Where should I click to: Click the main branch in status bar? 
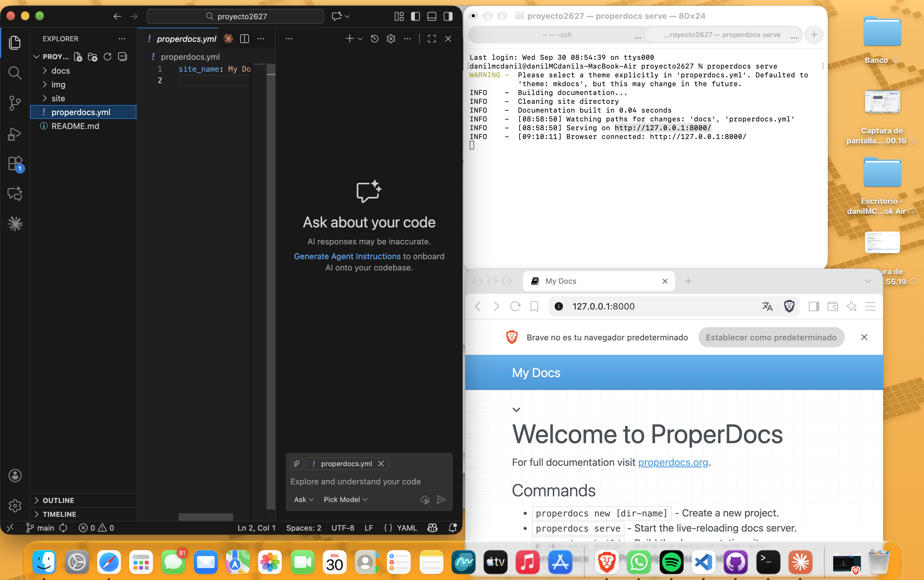[x=40, y=528]
